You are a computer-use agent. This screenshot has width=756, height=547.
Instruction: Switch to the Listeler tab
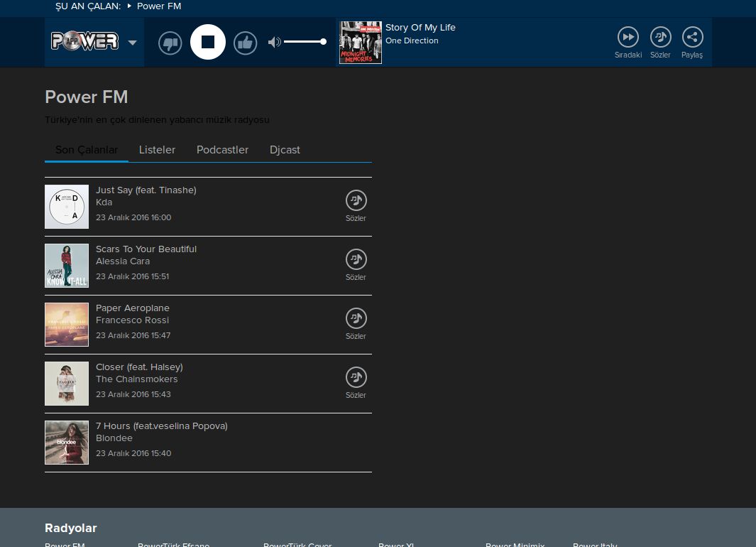[157, 150]
